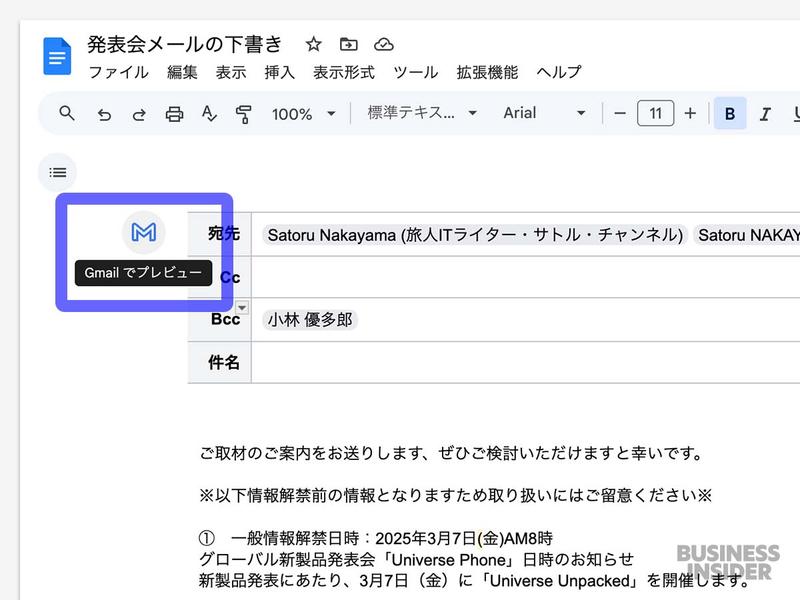Click the empty Cc field

526,277
